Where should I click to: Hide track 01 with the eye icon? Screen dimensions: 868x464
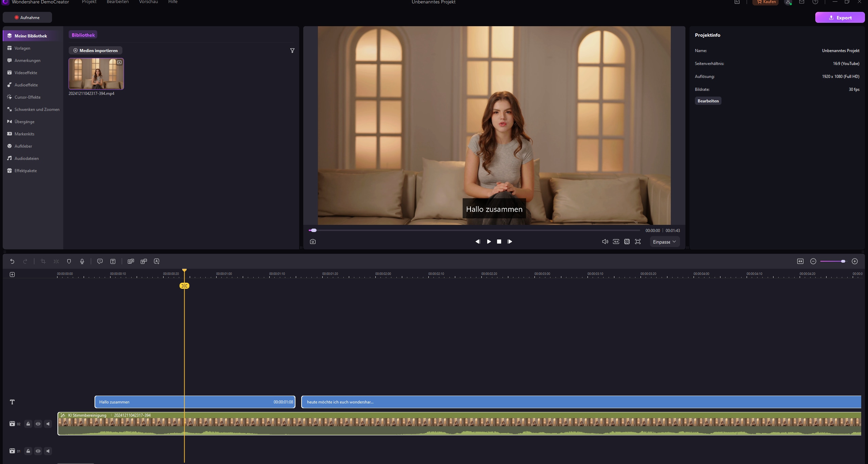click(38, 451)
